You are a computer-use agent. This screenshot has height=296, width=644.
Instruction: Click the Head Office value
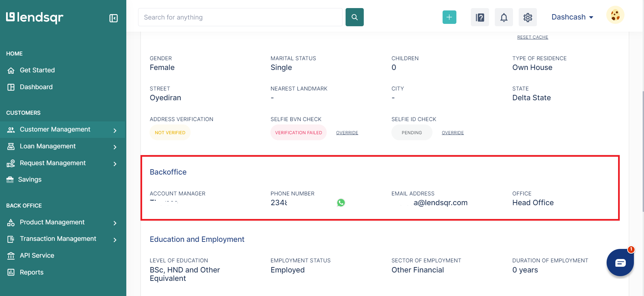pos(533,202)
